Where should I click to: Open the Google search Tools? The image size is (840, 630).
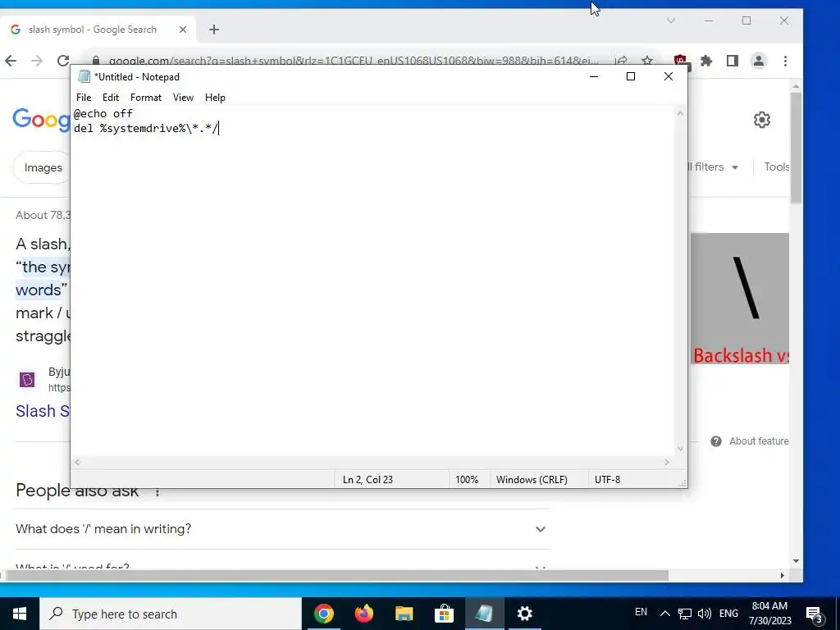click(776, 167)
